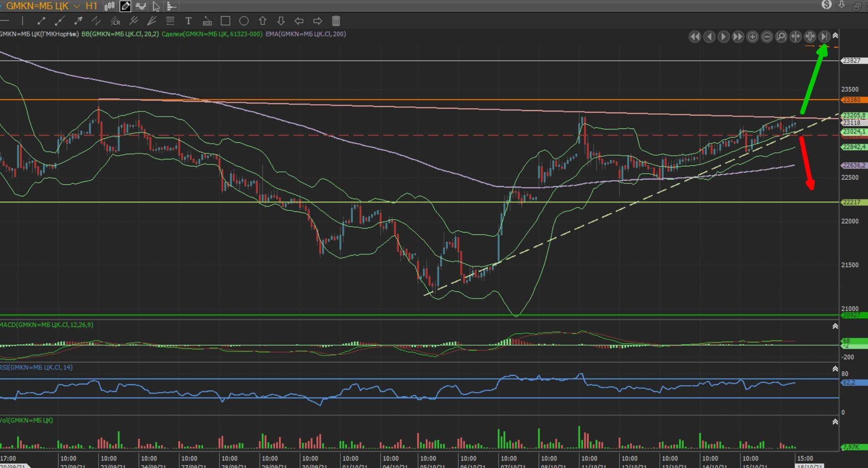Click the dollar sign trade icon

(827, 5)
